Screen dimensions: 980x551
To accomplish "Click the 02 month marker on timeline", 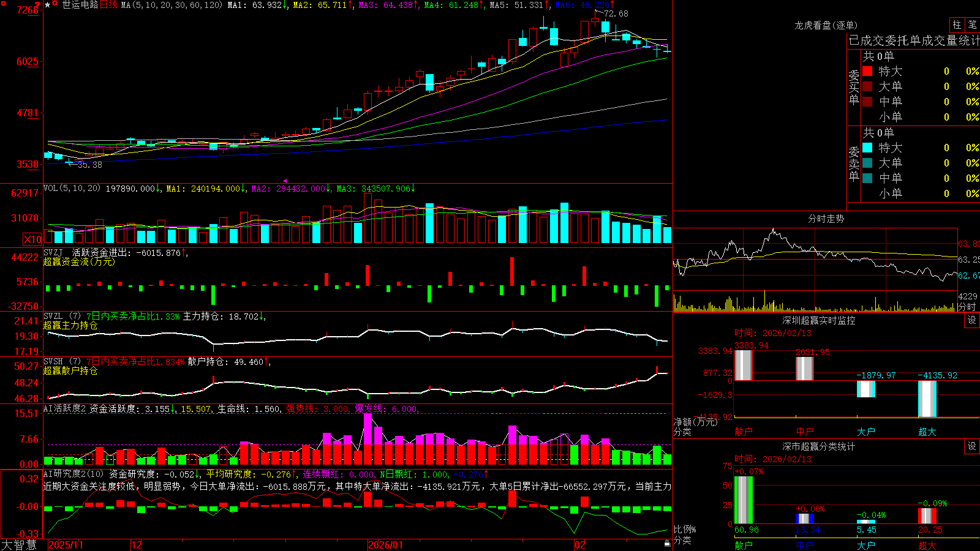I will pos(580,545).
